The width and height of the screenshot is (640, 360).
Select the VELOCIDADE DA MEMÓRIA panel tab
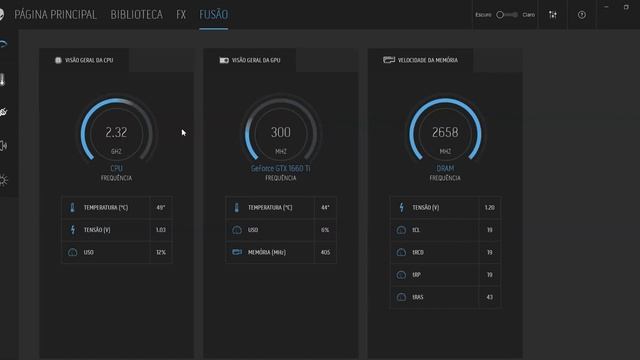pyautogui.click(x=420, y=60)
